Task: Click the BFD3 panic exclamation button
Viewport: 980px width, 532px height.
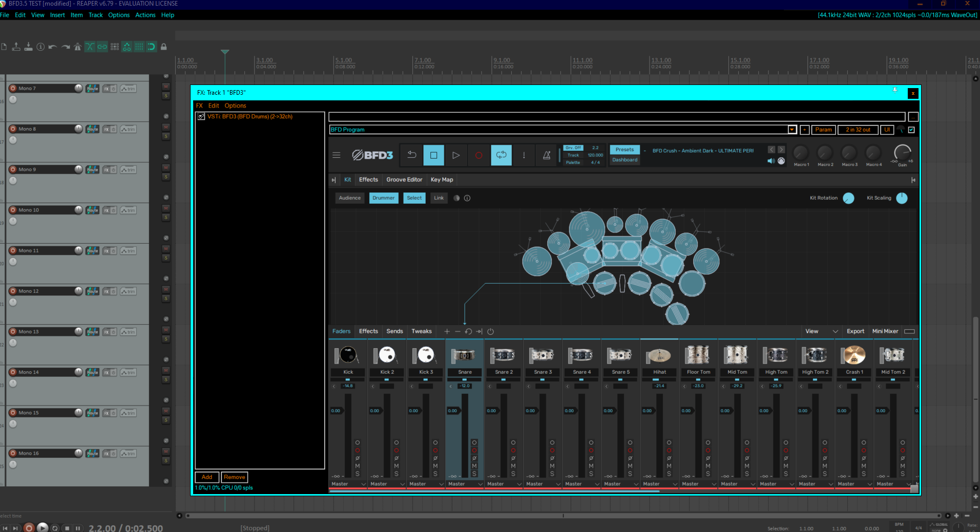Action: [x=524, y=155]
